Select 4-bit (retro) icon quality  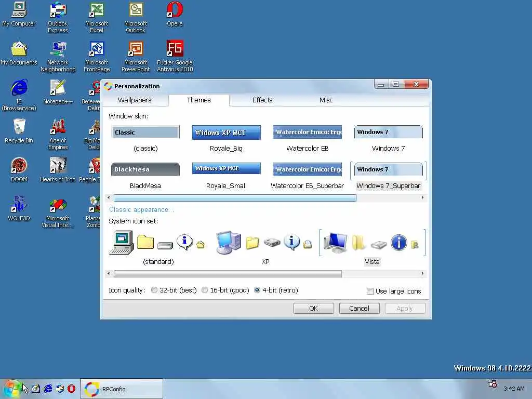click(276, 290)
